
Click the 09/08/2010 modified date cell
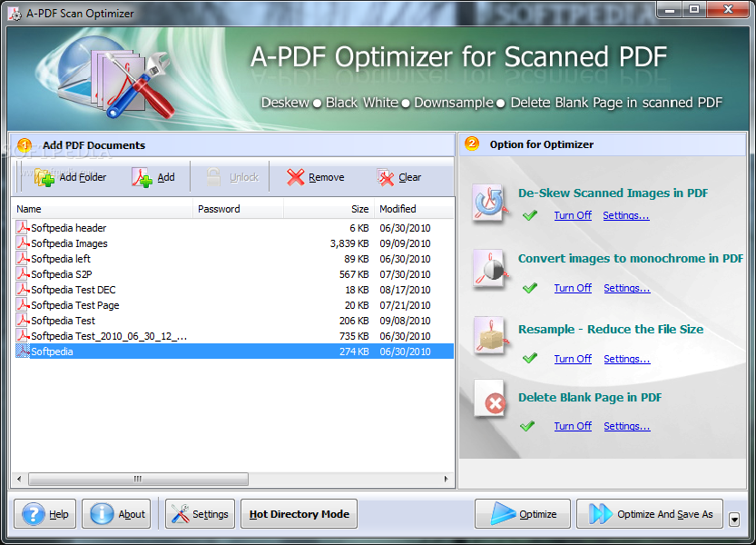[x=405, y=321]
